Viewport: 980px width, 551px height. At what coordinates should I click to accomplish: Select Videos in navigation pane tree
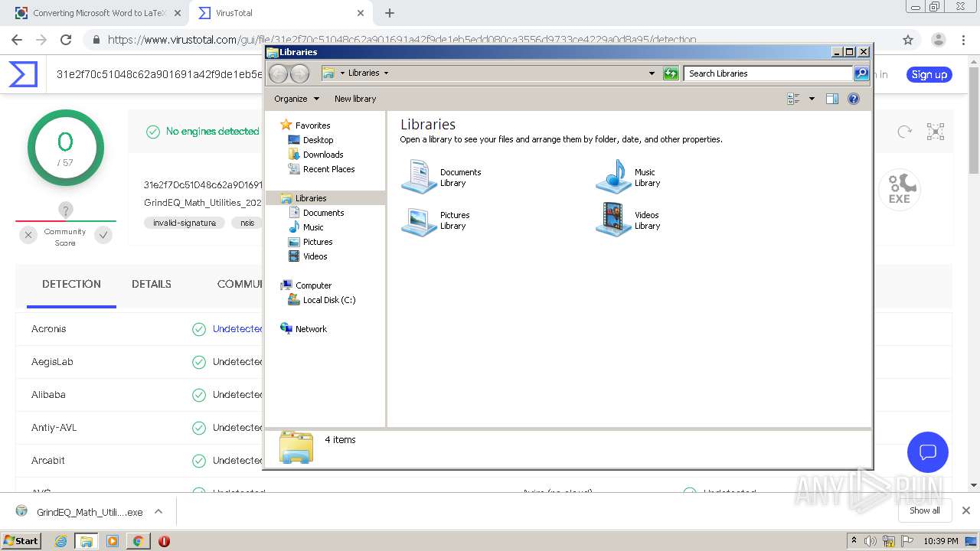pos(315,256)
